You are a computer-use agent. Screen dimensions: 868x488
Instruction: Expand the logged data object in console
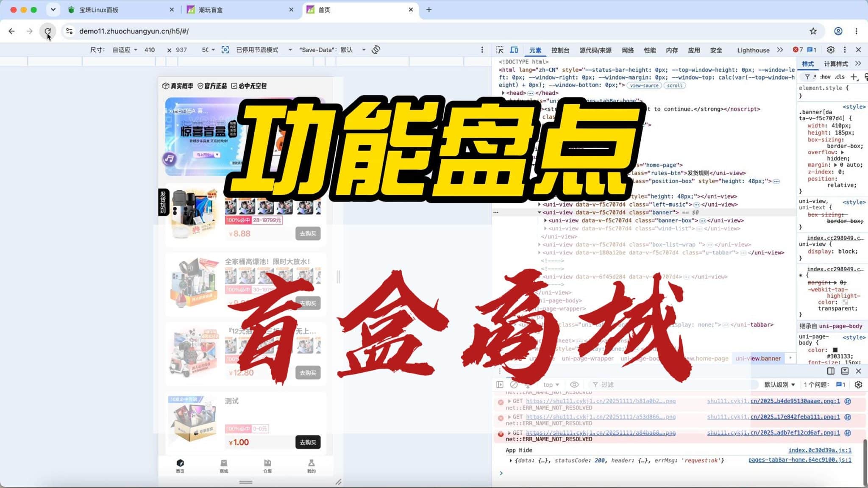pyautogui.click(x=510, y=460)
